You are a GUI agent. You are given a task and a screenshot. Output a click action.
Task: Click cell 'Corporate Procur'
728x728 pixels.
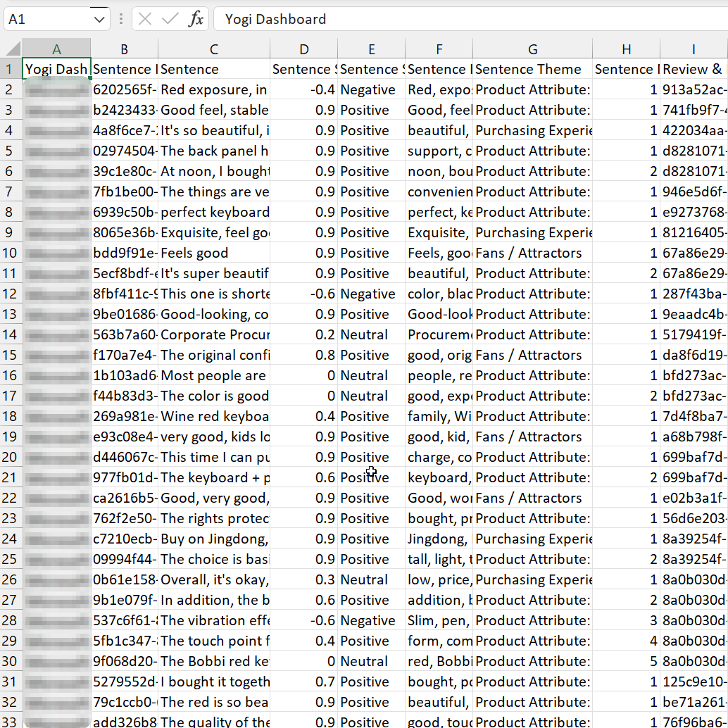(x=213, y=334)
